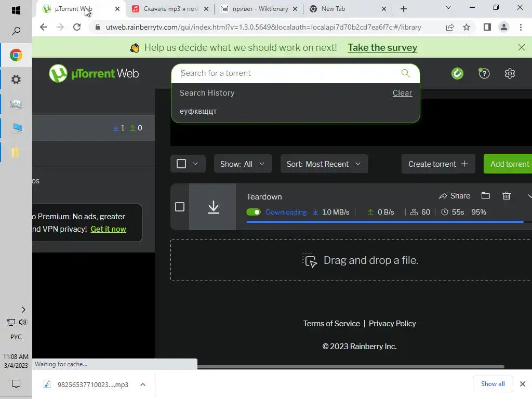Click the share page icon in address bar
Image resolution: width=532 pixels, height=399 pixels.
[450, 27]
